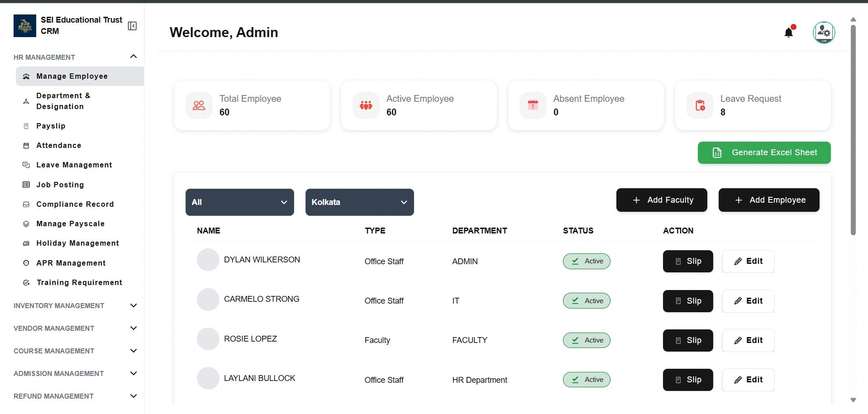Open Leave Management from the sidebar
Image resolution: width=868 pixels, height=414 pixels.
tap(74, 165)
